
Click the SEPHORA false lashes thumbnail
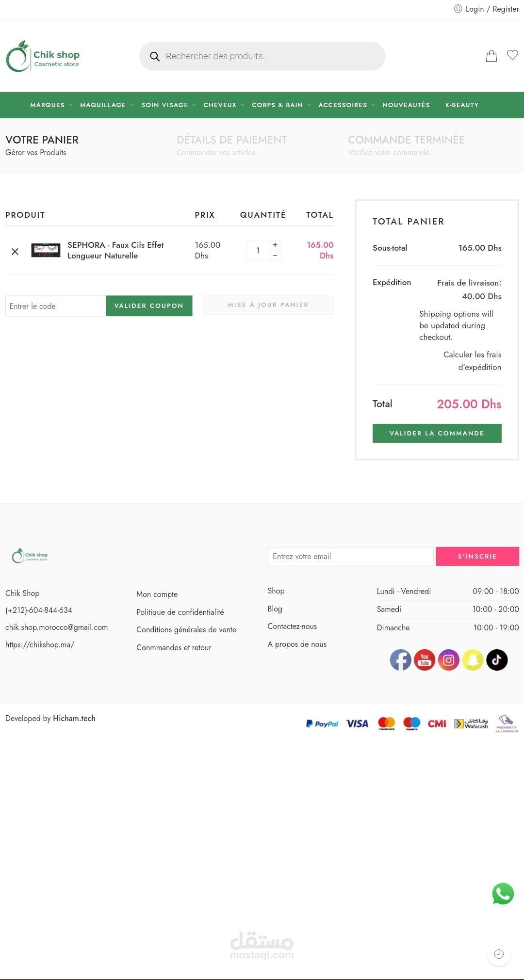pos(46,250)
